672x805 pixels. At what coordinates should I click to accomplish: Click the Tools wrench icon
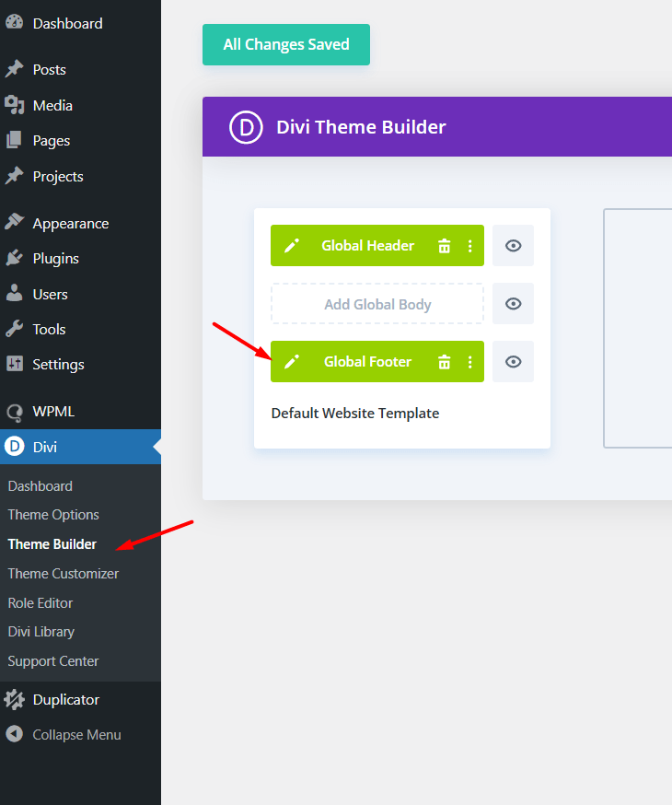click(15, 329)
